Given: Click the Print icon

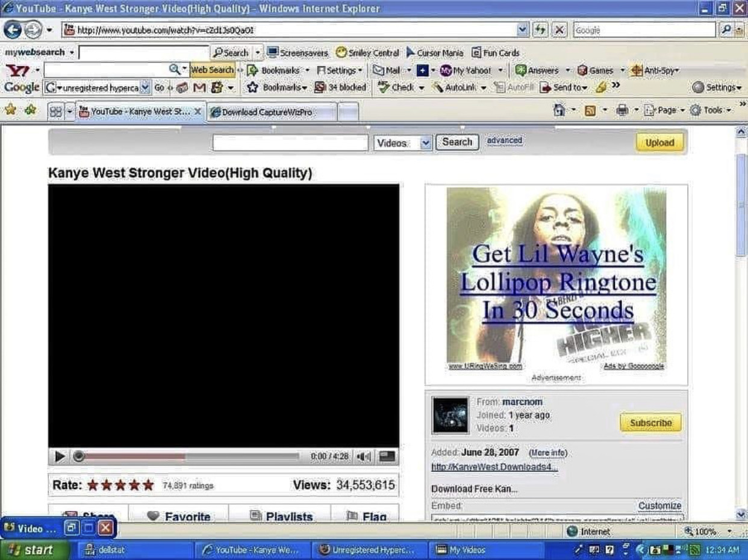Looking at the screenshot, I should (623, 111).
